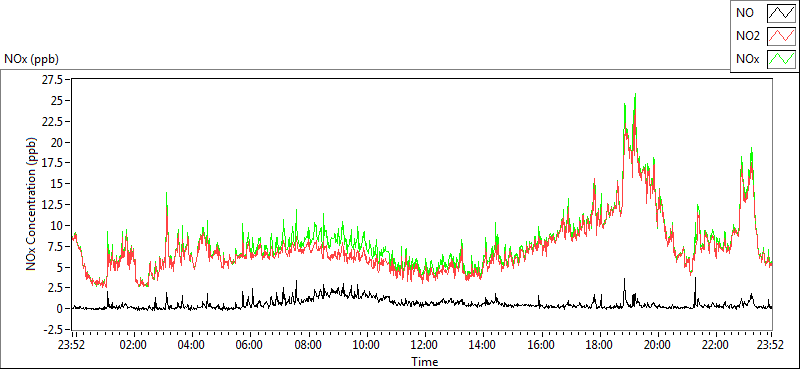The image size is (800, 369).
Task: Click the 25 y-axis tick label
Action: click(x=57, y=101)
